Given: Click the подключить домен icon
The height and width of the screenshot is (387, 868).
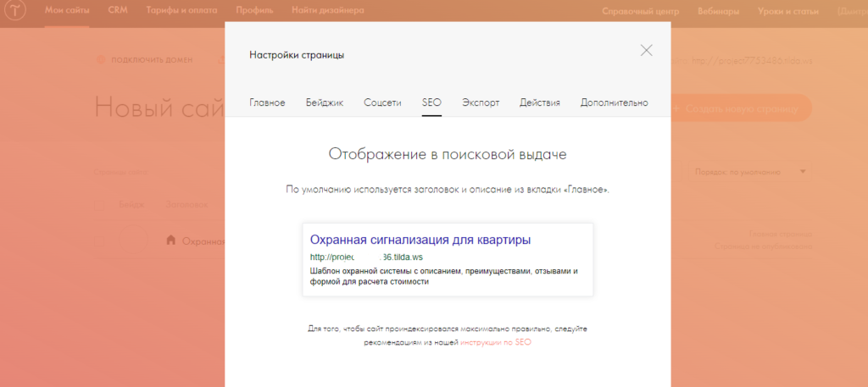Looking at the screenshot, I should (100, 60).
